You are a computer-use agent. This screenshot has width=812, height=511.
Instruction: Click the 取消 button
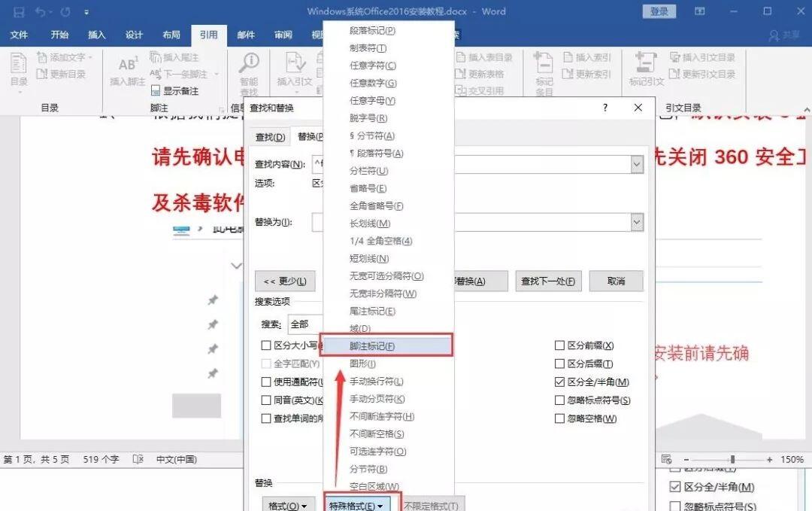(617, 281)
